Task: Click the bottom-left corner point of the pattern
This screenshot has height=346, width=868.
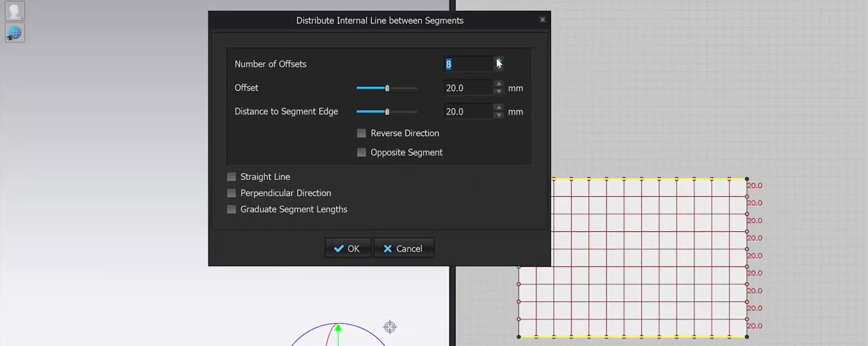Action: pos(519,336)
